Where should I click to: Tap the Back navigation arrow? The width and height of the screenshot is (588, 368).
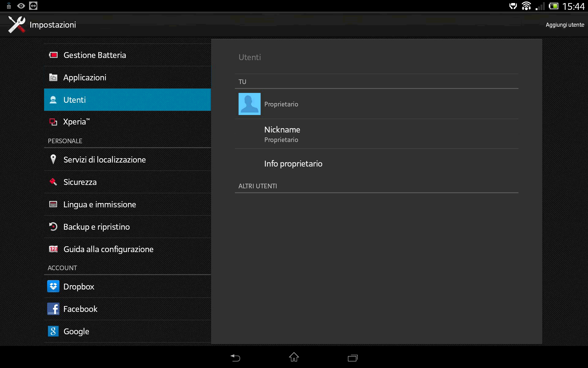pos(235,358)
